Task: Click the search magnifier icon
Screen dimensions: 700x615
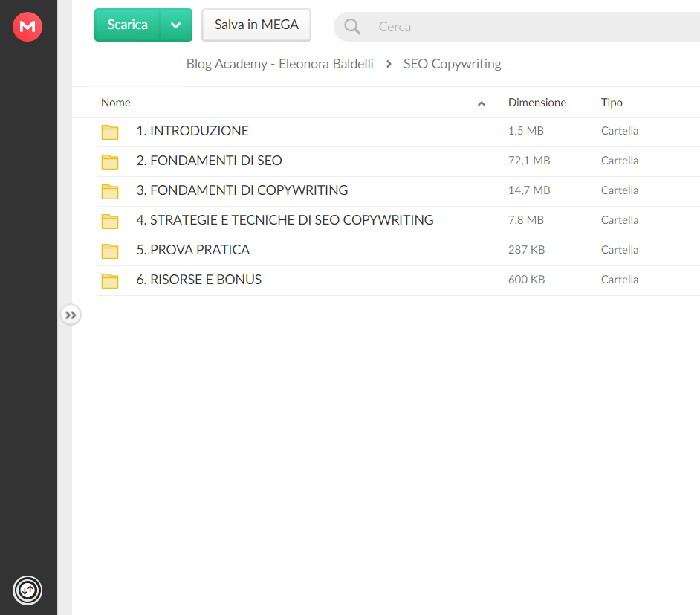Action: pyautogui.click(x=352, y=27)
